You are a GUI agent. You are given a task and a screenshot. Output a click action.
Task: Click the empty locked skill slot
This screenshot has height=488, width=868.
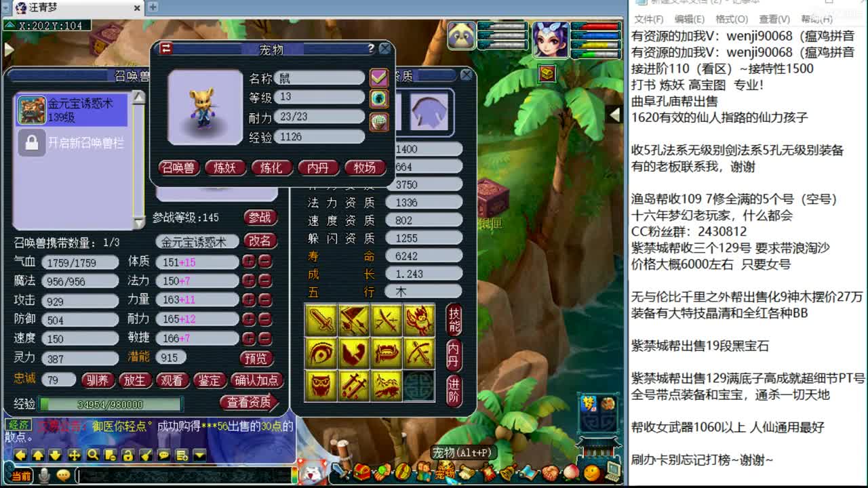pos(419,385)
